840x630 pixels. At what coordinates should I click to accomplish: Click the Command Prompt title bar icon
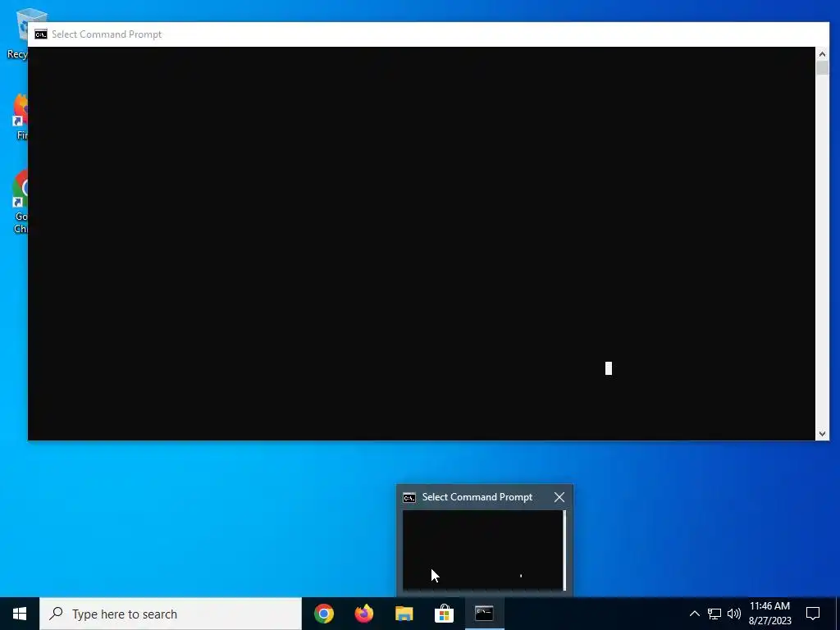41,34
